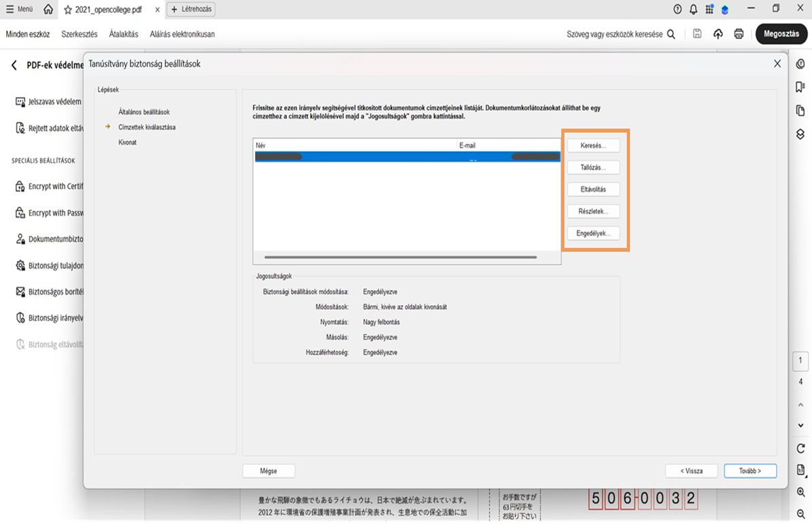Open the pages copy panel icon

click(800, 110)
